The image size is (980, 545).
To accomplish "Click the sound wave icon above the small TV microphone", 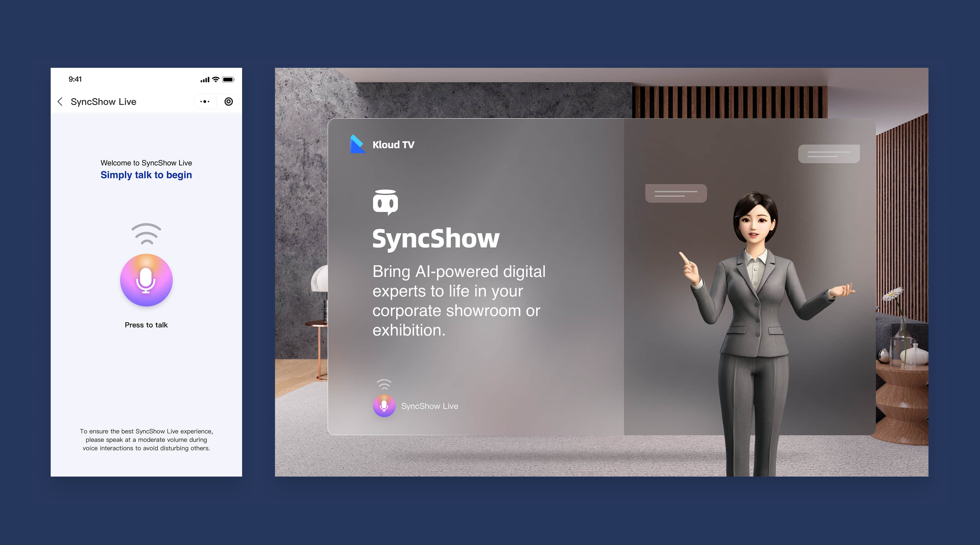I will point(384,384).
